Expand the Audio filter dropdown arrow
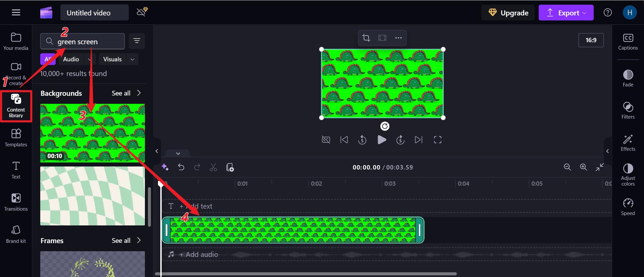The width and height of the screenshot is (644, 277). [x=90, y=59]
